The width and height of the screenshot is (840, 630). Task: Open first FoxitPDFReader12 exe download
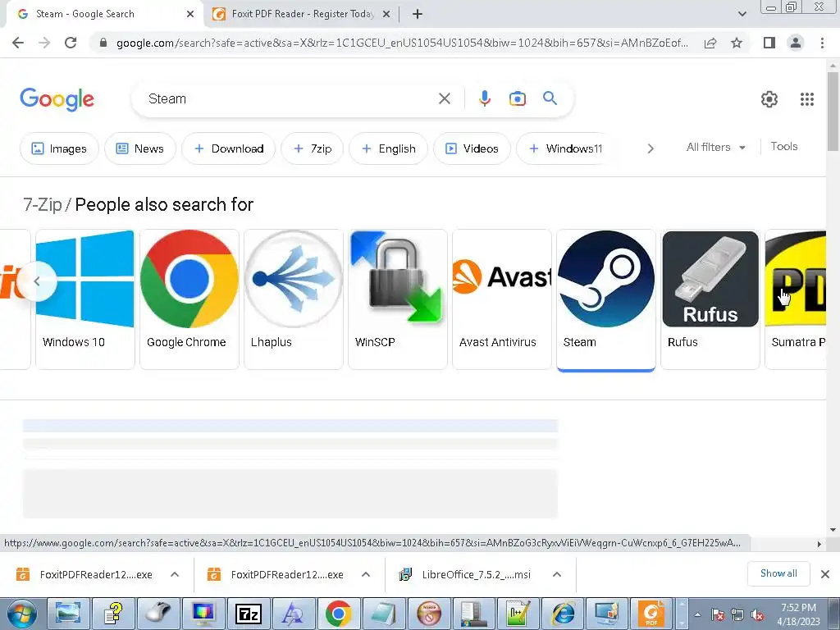tap(85, 574)
